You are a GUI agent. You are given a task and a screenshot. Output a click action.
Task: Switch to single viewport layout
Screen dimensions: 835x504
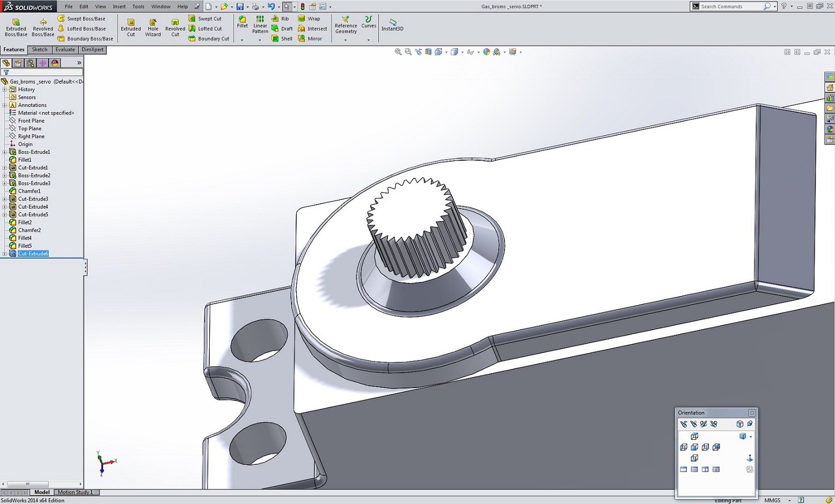click(684, 470)
